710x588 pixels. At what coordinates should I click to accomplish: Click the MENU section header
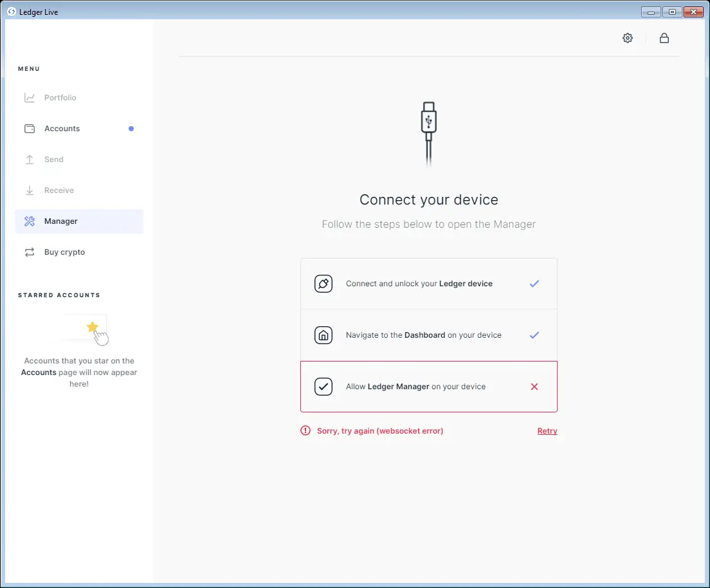pos(29,69)
